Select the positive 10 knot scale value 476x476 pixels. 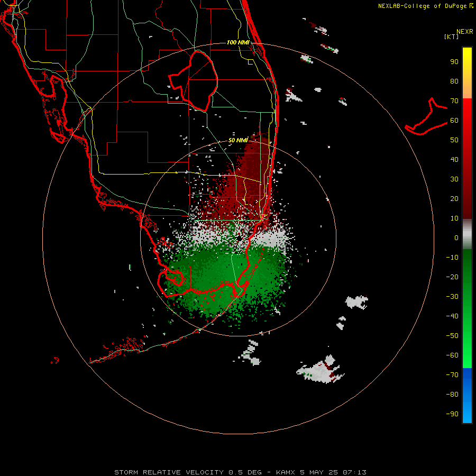click(454, 218)
